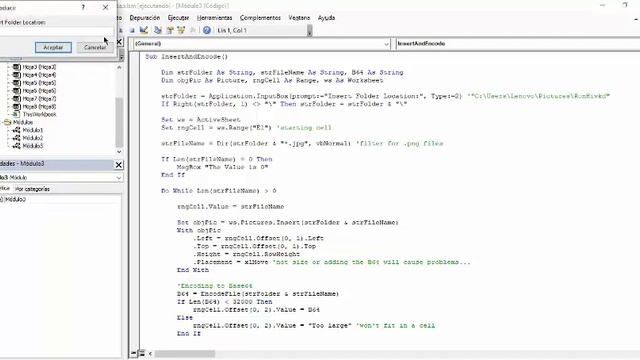The height and width of the screenshot is (360, 640).
Task: Click the 'Set ws = ActiveSheet' code line
Action: [x=201, y=120]
